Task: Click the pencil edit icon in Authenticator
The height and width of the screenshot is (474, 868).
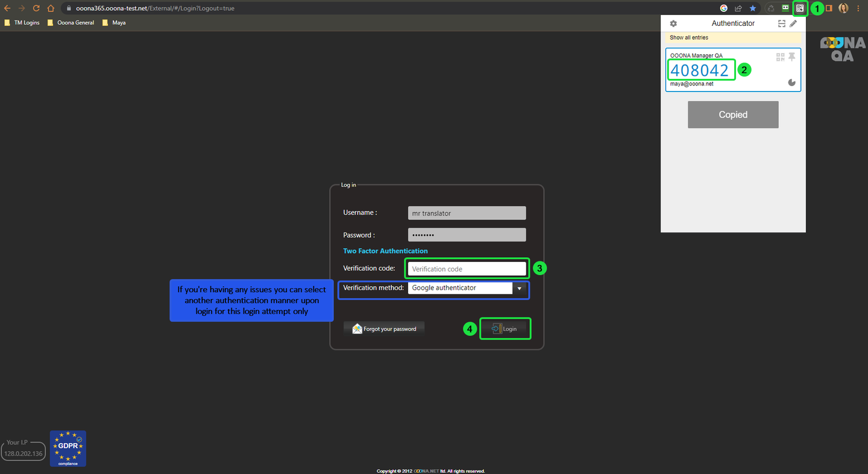Action: [x=793, y=23]
